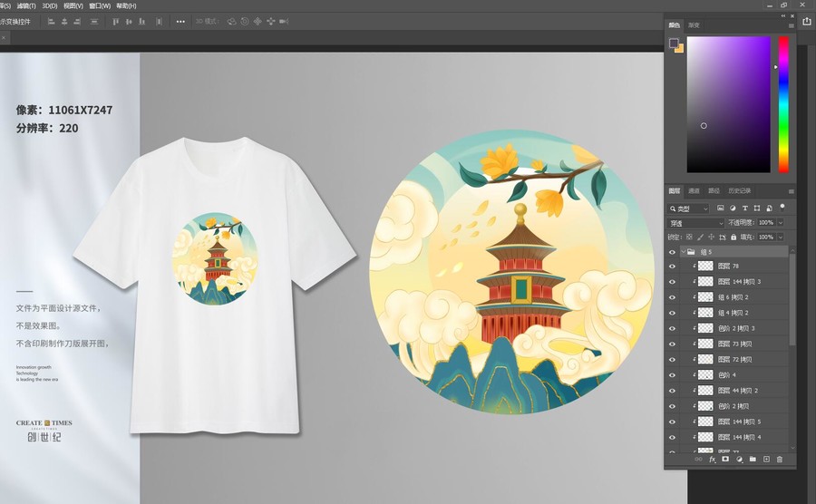Click lock image pixels brush icon
Image resolution: width=816 pixels, height=504 pixels.
(x=700, y=237)
